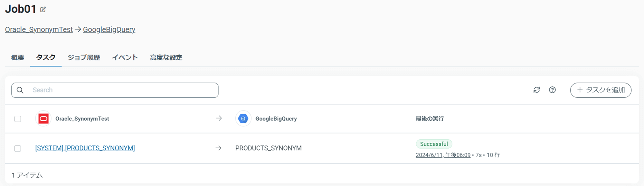The image size is (644, 186).
Task: Switch to the 概要 tab
Action: click(17, 58)
